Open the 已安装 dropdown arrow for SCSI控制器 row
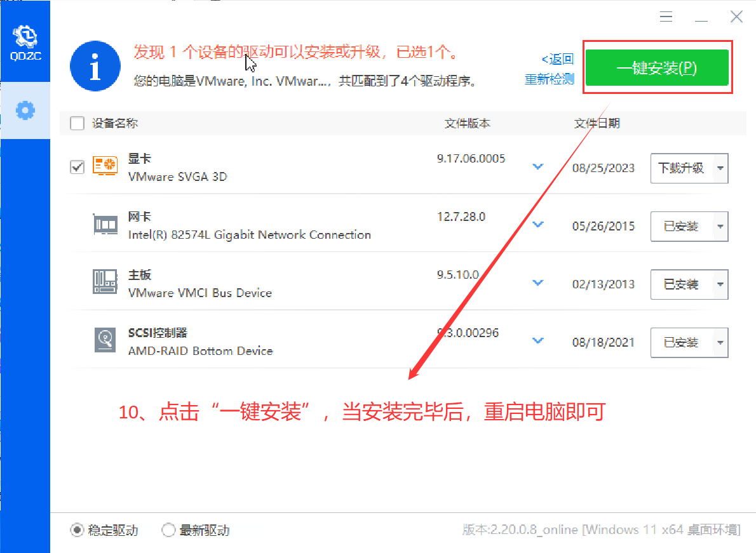Viewport: 756px width, 553px height. click(x=720, y=342)
